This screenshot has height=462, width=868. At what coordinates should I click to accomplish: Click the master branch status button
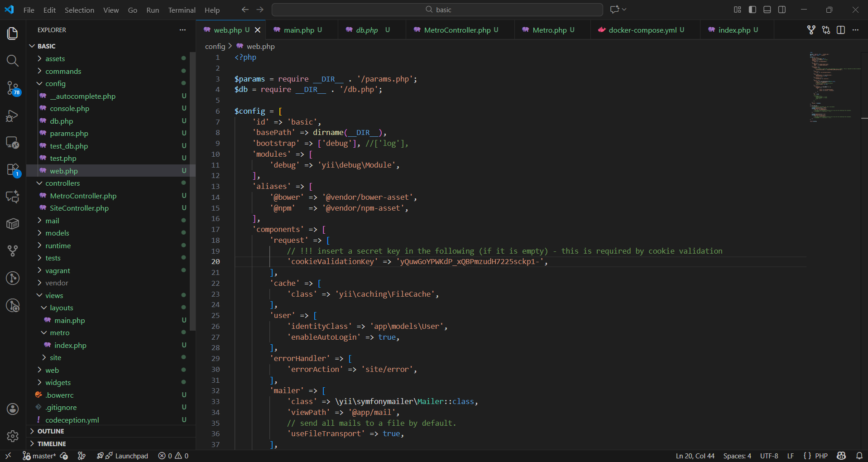40,456
